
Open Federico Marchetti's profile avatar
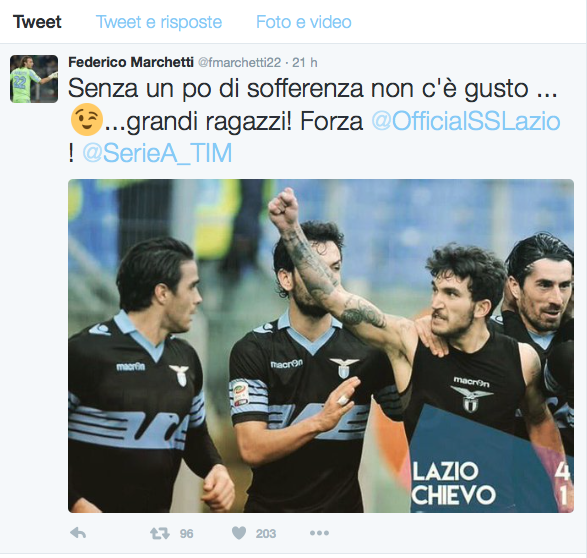tap(34, 79)
